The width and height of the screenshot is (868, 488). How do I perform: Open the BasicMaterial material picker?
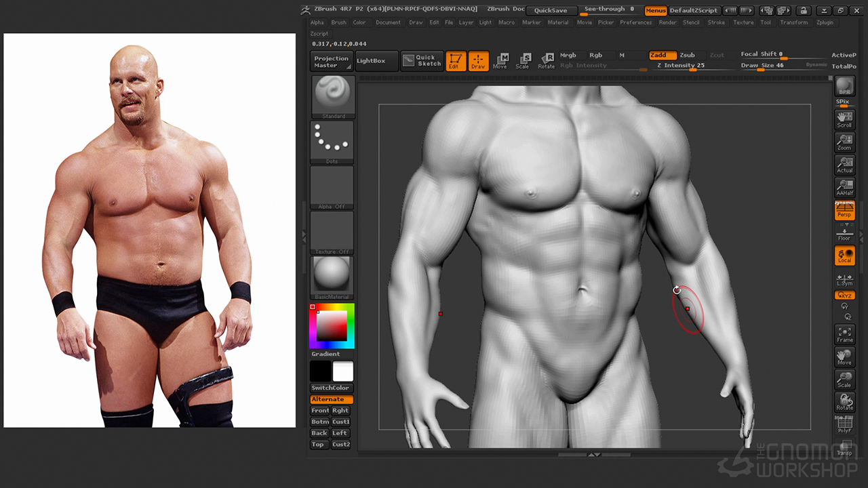pos(332,277)
